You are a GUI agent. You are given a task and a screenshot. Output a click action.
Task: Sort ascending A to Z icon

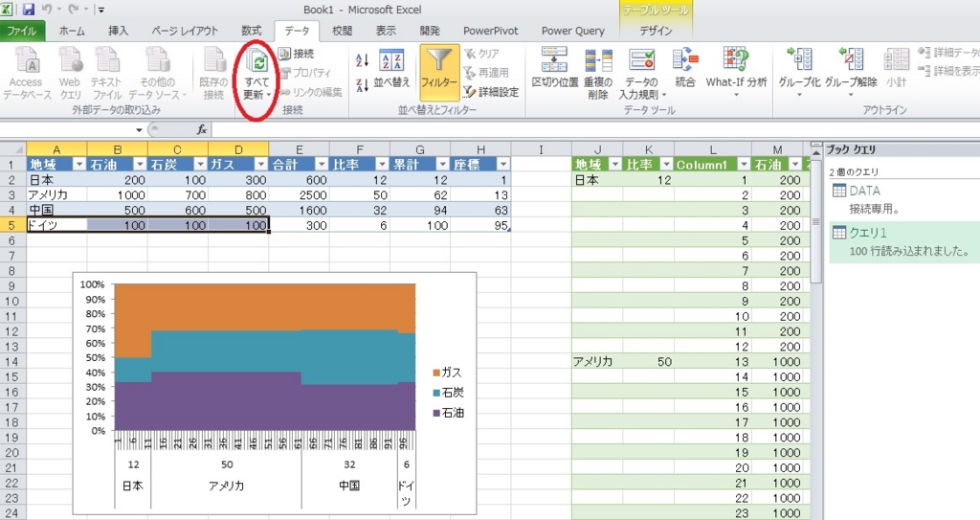click(x=362, y=60)
